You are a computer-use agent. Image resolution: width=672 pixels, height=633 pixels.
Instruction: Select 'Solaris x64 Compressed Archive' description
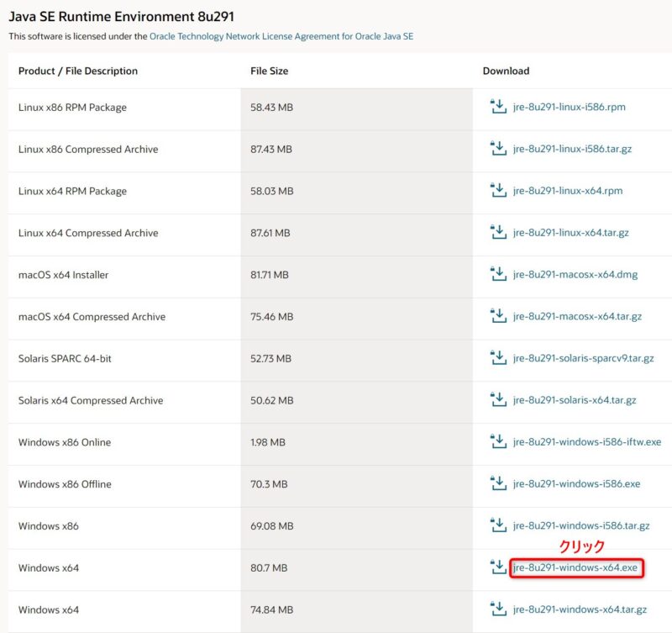click(91, 400)
